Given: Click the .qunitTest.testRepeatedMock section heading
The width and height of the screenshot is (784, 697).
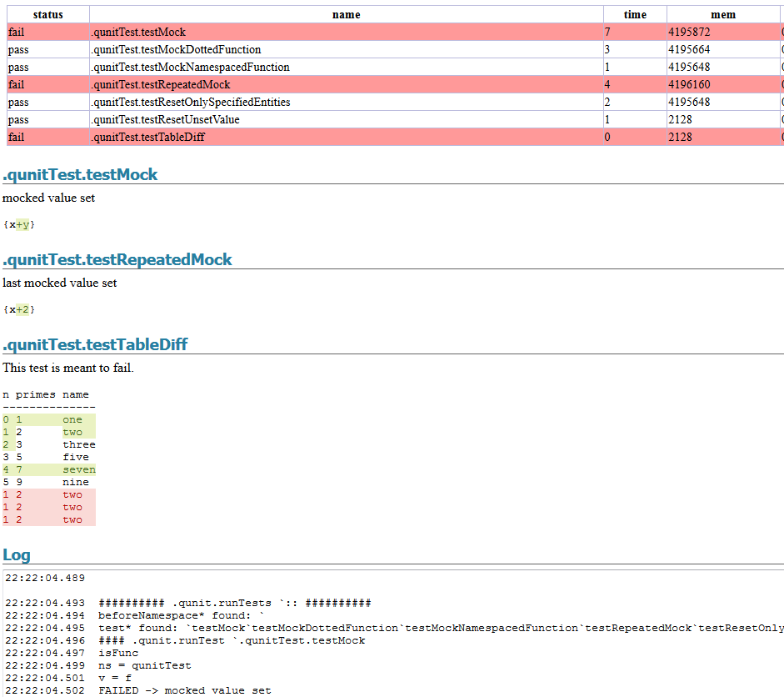Looking at the screenshot, I should [x=117, y=259].
